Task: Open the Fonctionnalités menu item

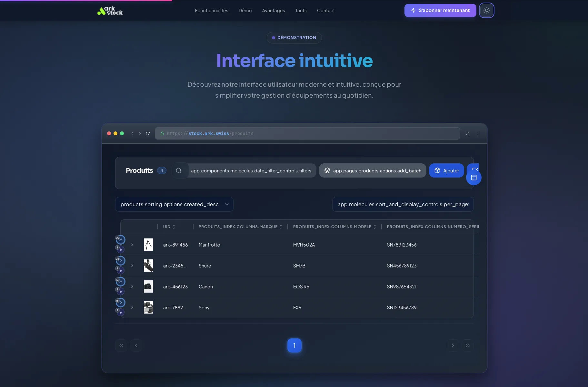Action: click(212, 10)
